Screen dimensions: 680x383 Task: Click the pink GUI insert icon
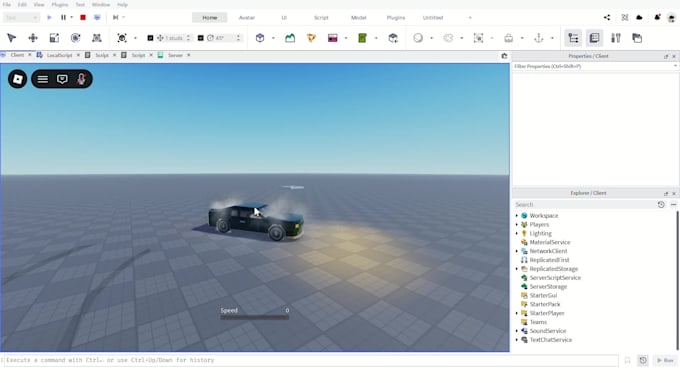point(333,38)
